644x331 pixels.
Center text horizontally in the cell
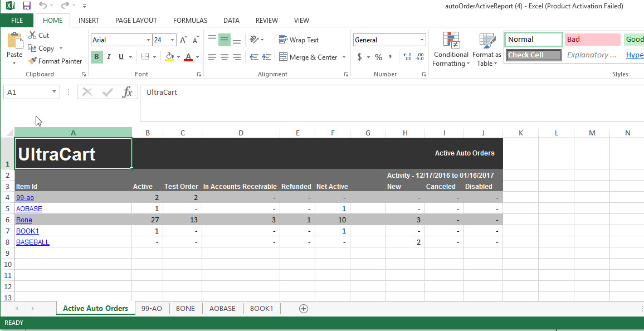225,57
